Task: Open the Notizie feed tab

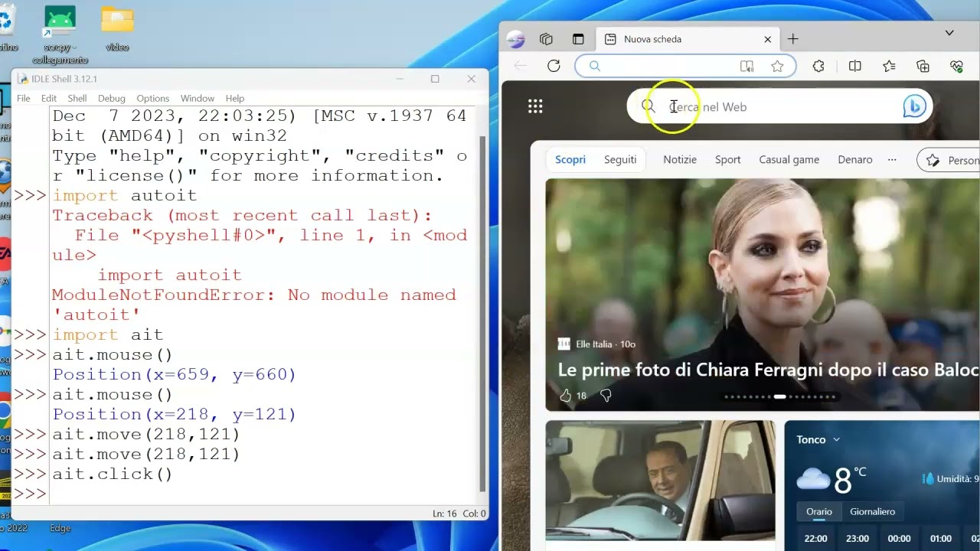Action: coord(680,160)
